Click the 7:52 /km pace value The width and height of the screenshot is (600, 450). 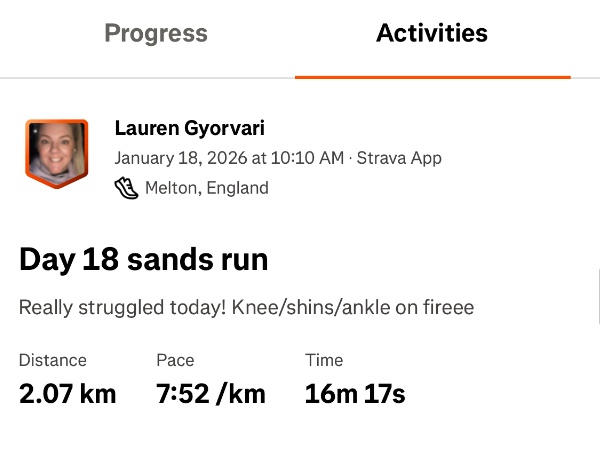click(x=211, y=393)
